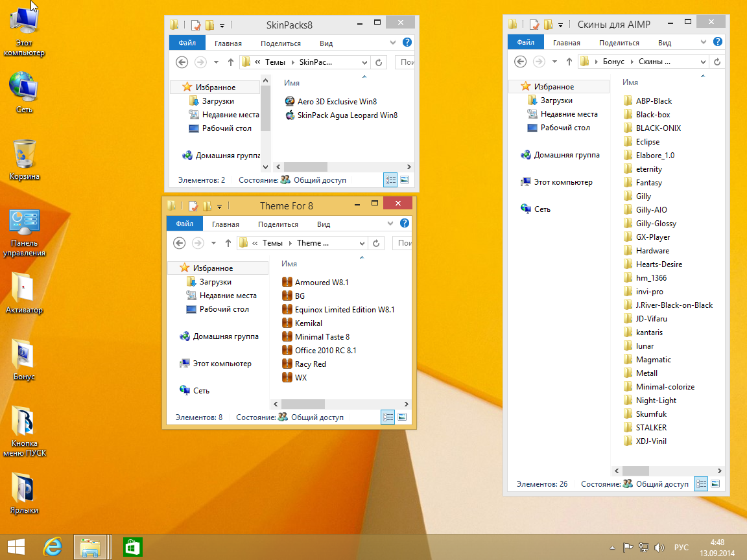Click Темы breadcrumb in SkinPacks8 address bar
The image size is (747, 560).
coord(275,62)
